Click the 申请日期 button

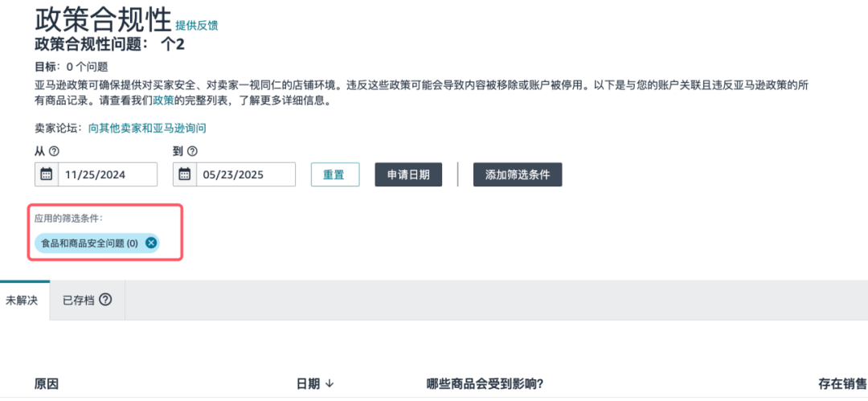tap(408, 174)
